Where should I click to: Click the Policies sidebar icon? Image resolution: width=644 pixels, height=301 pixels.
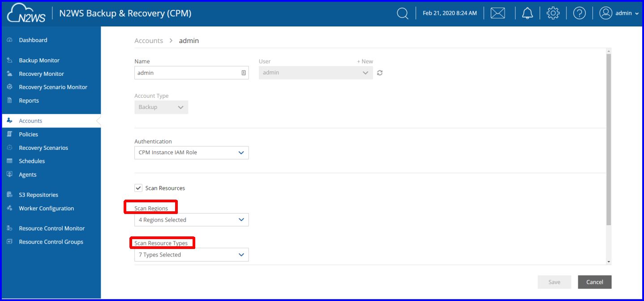point(9,134)
